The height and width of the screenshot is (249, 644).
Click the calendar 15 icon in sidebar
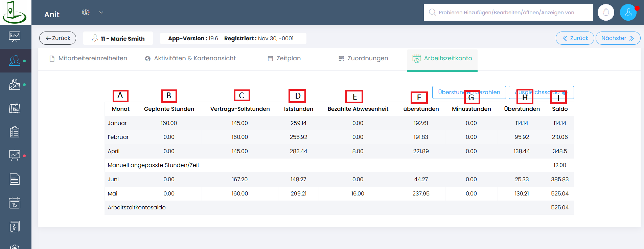coord(15,203)
